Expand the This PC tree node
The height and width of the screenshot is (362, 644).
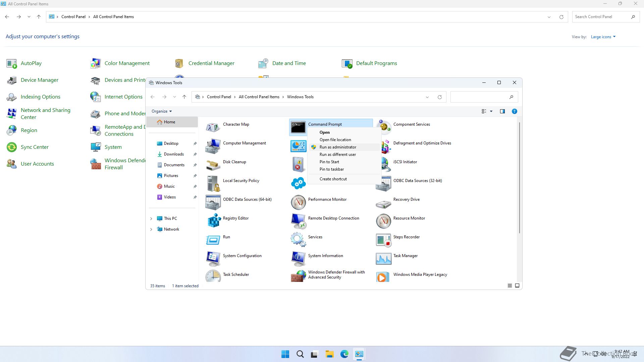pos(151,219)
